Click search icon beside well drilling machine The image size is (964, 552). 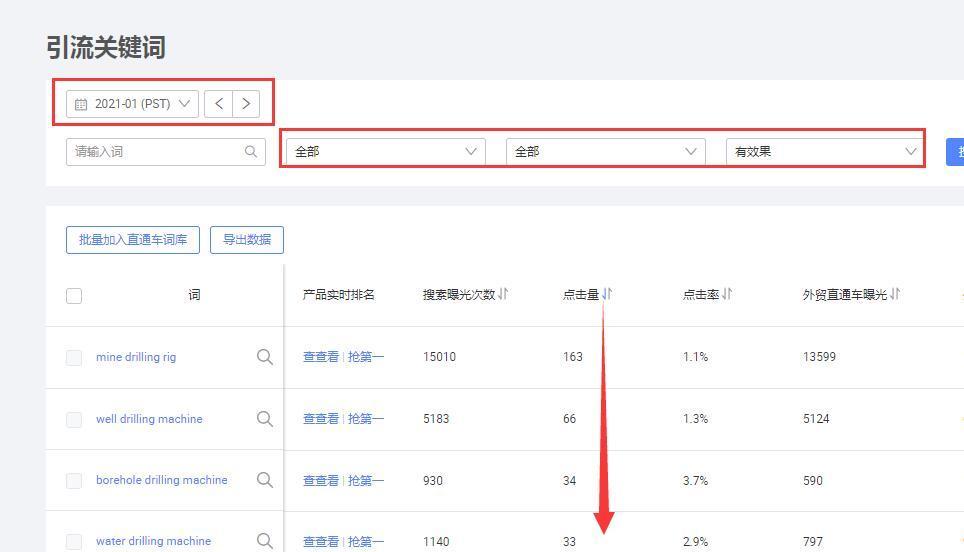click(x=265, y=419)
